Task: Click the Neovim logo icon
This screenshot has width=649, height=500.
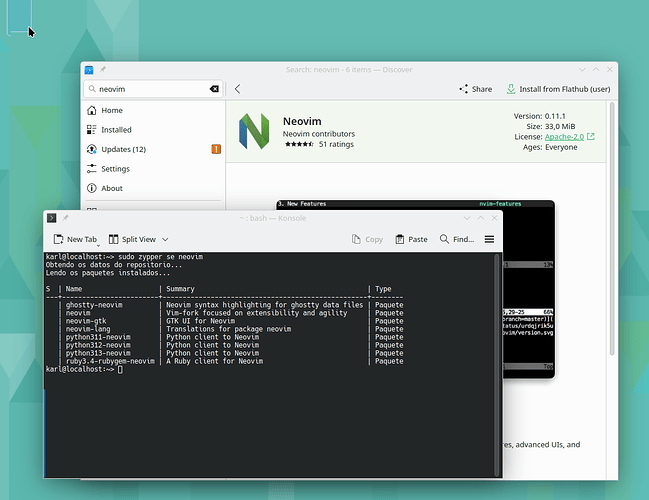Action: coord(254,131)
